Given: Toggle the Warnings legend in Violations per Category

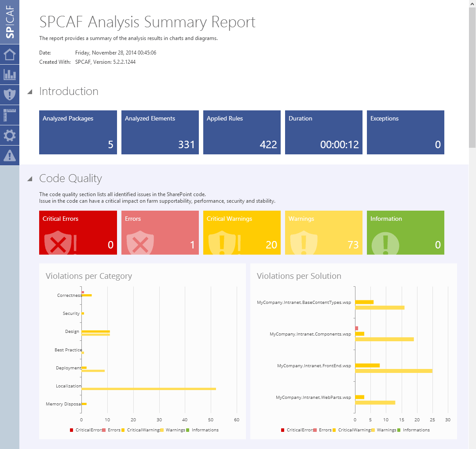Looking at the screenshot, I should 173,430.
